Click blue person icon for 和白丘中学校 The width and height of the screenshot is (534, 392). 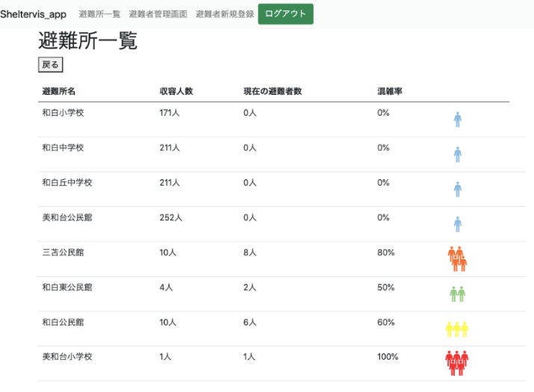pyautogui.click(x=458, y=189)
